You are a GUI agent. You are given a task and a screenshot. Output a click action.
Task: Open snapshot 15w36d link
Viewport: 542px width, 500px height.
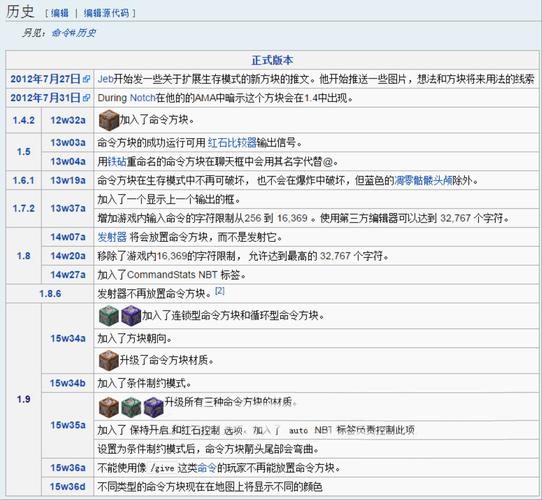tap(68, 487)
